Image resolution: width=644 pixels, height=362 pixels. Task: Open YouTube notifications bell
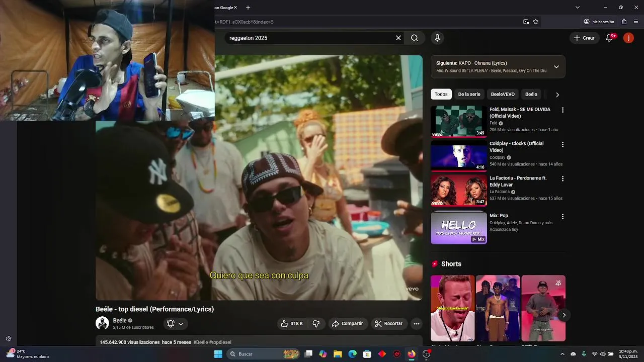(609, 38)
